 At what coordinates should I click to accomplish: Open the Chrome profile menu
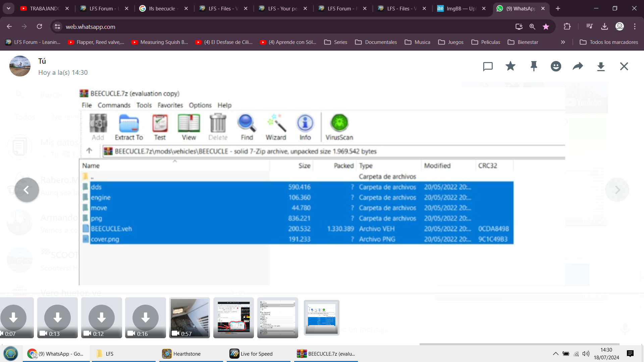(620, 26)
